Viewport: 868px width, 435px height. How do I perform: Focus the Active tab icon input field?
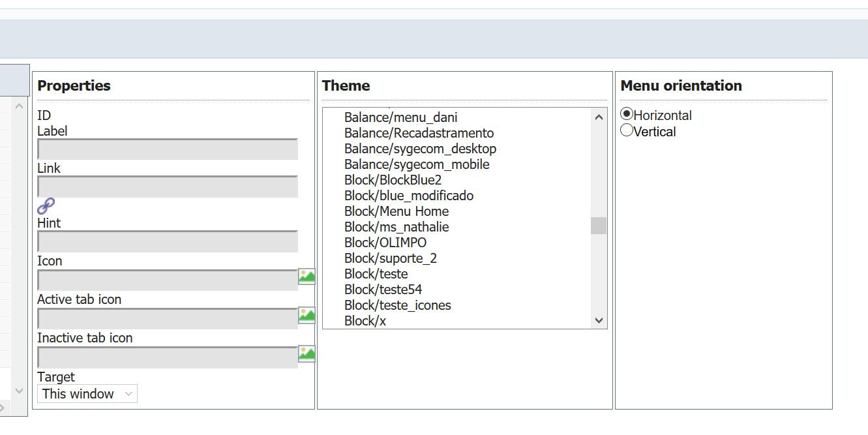[168, 318]
